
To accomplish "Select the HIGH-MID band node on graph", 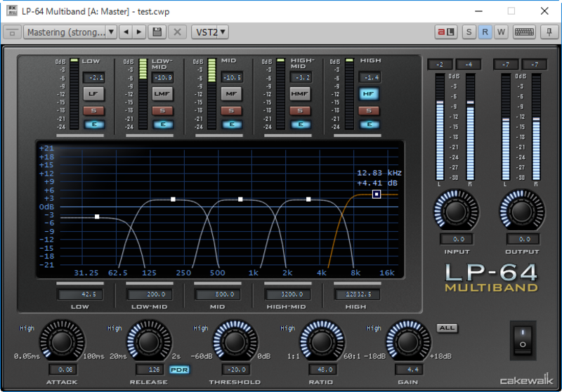I will pyautogui.click(x=308, y=200).
